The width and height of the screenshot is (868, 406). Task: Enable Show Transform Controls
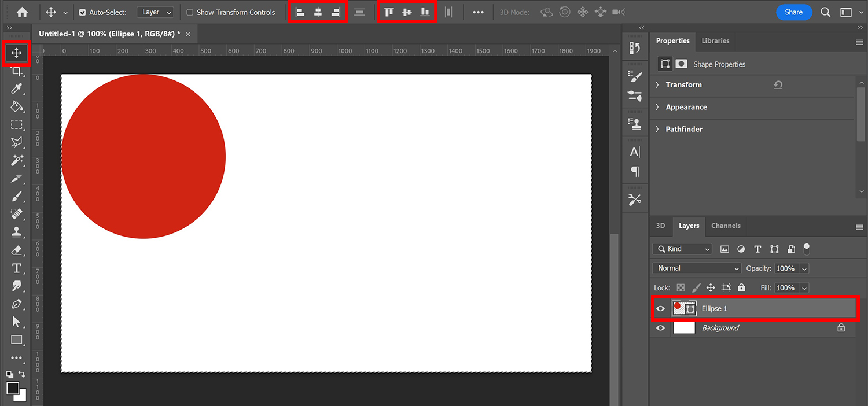point(190,12)
